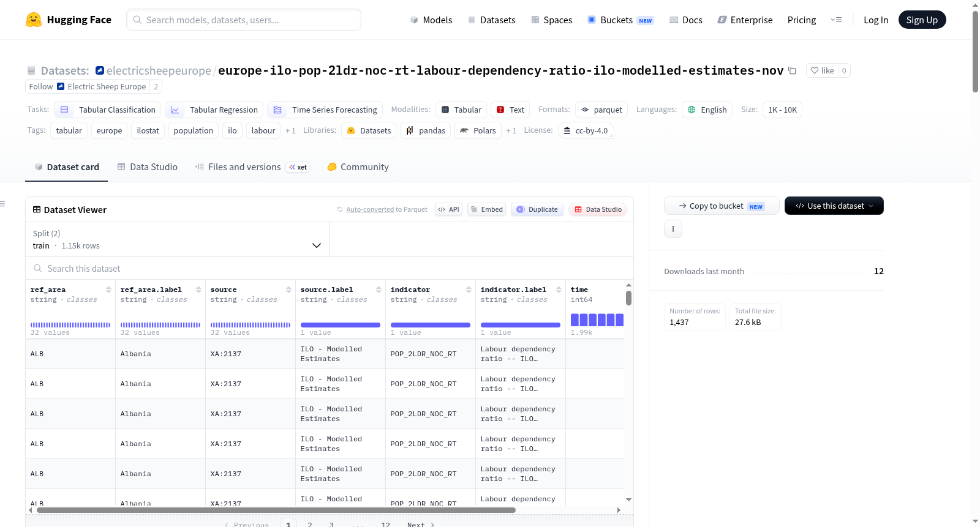Sort the ref_area.label column
The image size is (980, 527).
pos(198,290)
